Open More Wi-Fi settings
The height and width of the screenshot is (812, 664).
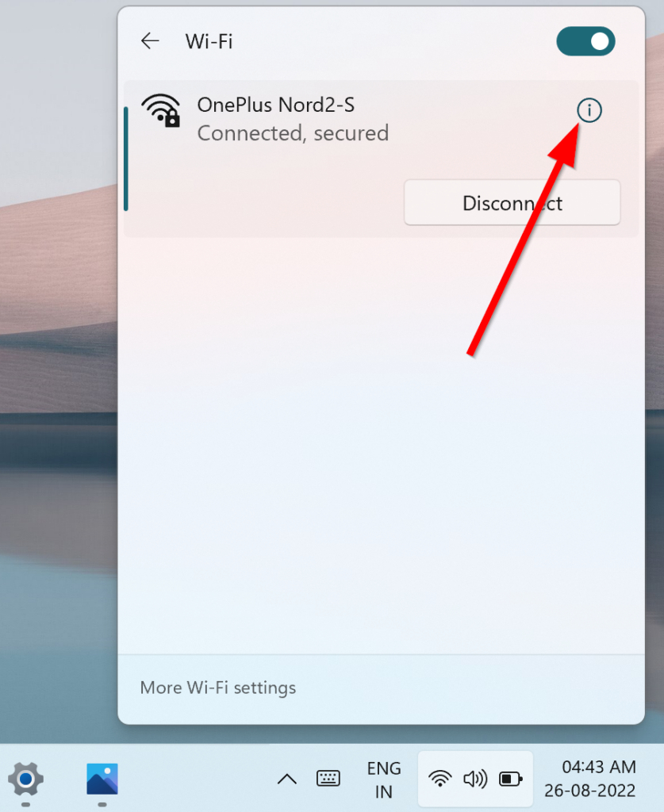point(218,688)
